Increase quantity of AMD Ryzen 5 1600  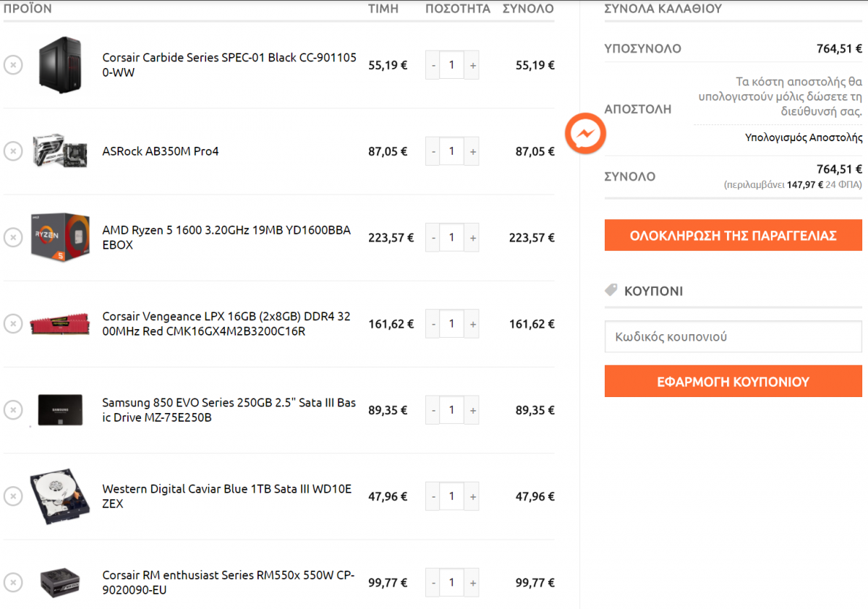(x=472, y=237)
